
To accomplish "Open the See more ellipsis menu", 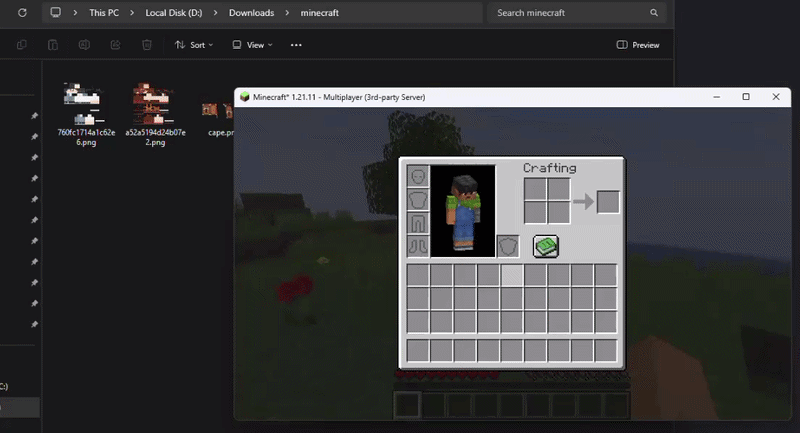I will pos(296,45).
